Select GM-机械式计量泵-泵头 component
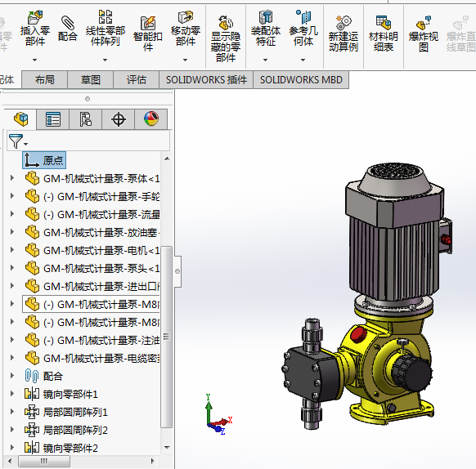The image size is (476, 469). click(x=92, y=268)
